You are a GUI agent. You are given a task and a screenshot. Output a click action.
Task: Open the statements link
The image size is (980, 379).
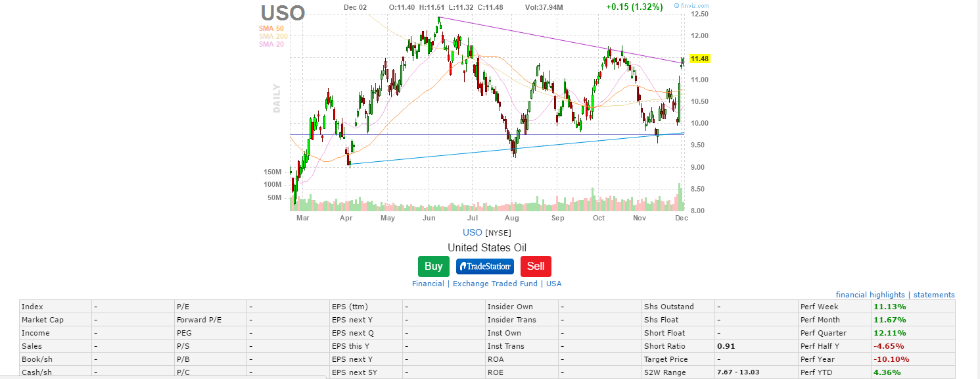934,295
